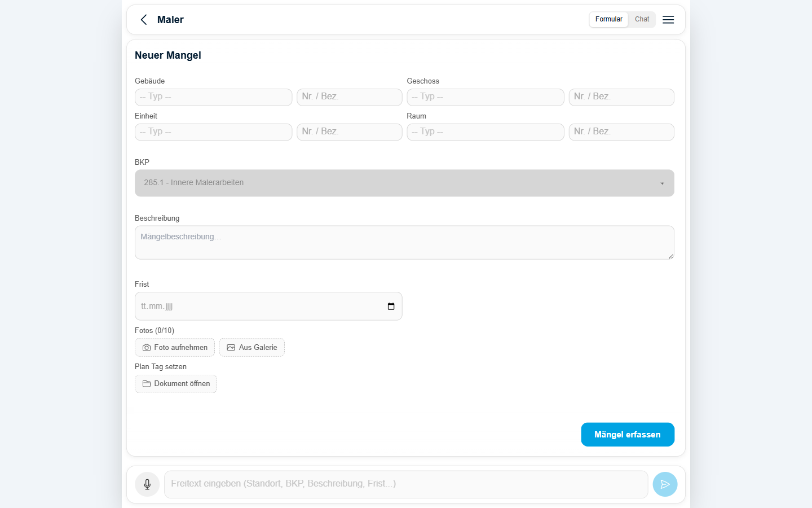Viewport: 812px width, 508px height.
Task: Submit with Mängel erfassen
Action: [628, 435]
